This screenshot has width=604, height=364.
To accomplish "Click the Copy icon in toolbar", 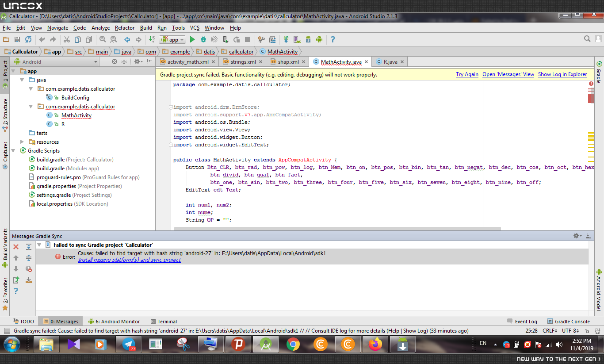I will tap(77, 39).
